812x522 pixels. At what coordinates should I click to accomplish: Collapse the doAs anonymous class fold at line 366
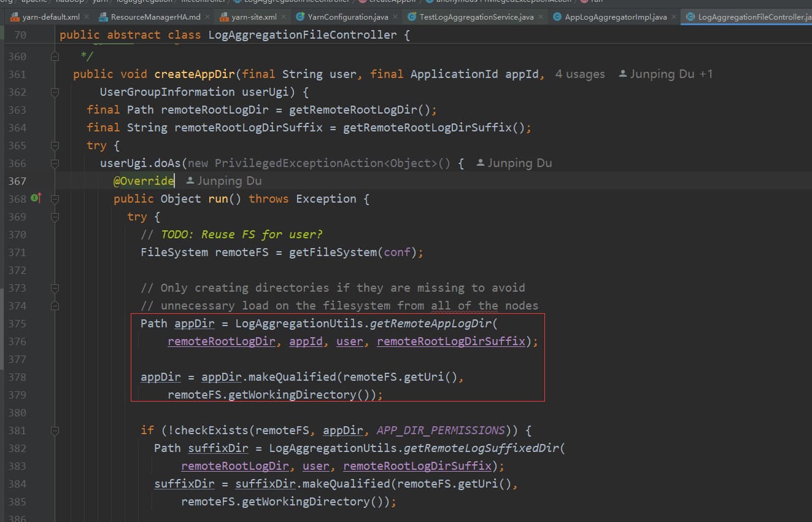coord(55,163)
